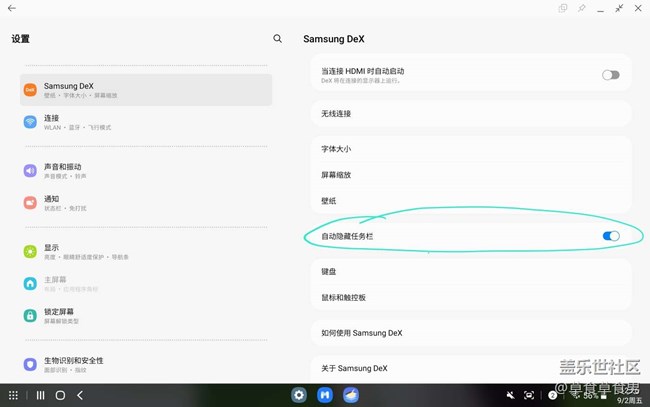Open 如何使用 Samsung DeX guide
The image size is (650, 407).
pos(470,333)
